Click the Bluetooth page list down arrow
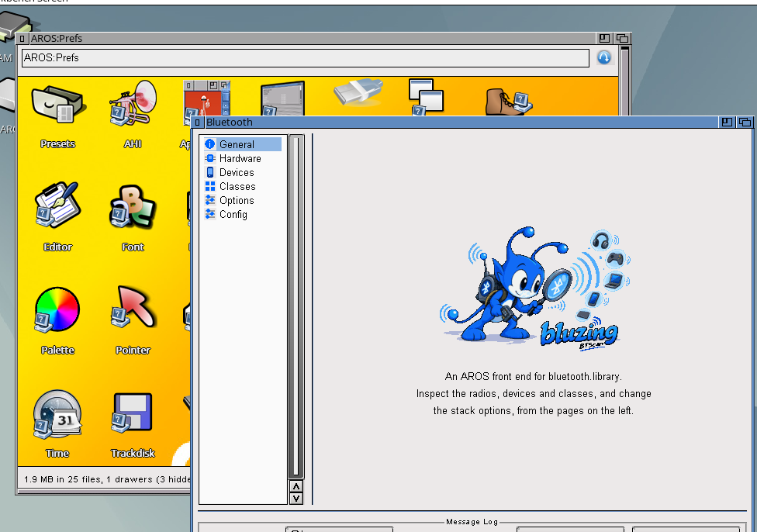Image resolution: width=757 pixels, height=532 pixels. click(x=296, y=498)
